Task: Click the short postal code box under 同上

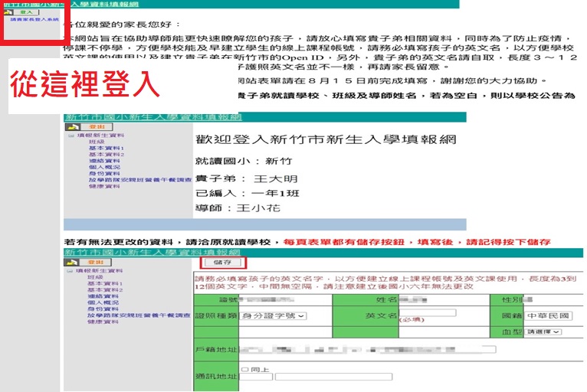Action: click(x=256, y=377)
